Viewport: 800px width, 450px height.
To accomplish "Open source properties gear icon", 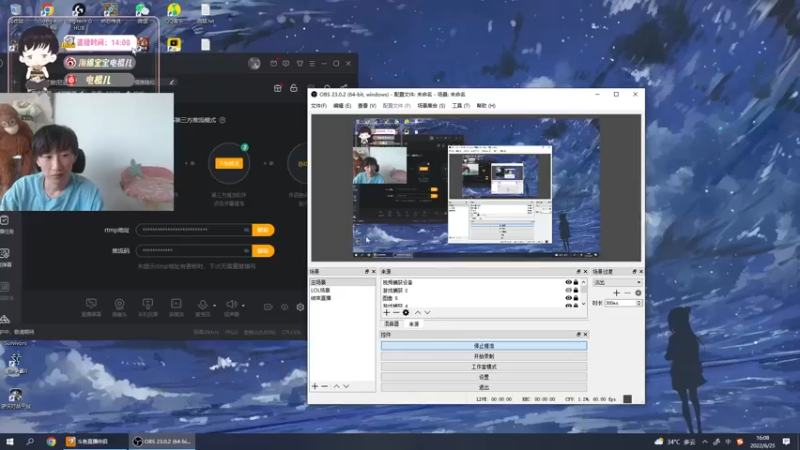I will (406, 312).
